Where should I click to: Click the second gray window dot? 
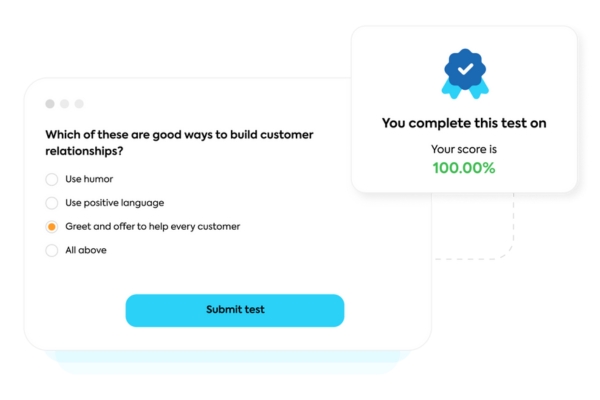pos(65,104)
